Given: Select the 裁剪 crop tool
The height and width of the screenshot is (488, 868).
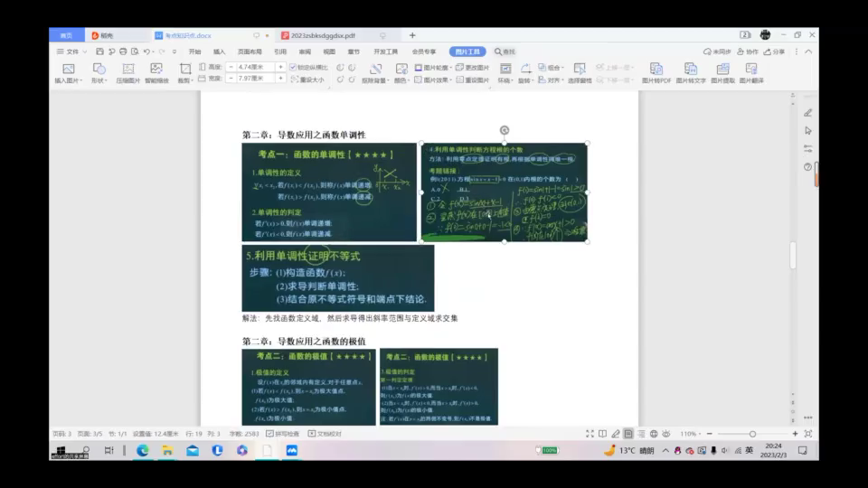Looking at the screenshot, I should [x=184, y=73].
